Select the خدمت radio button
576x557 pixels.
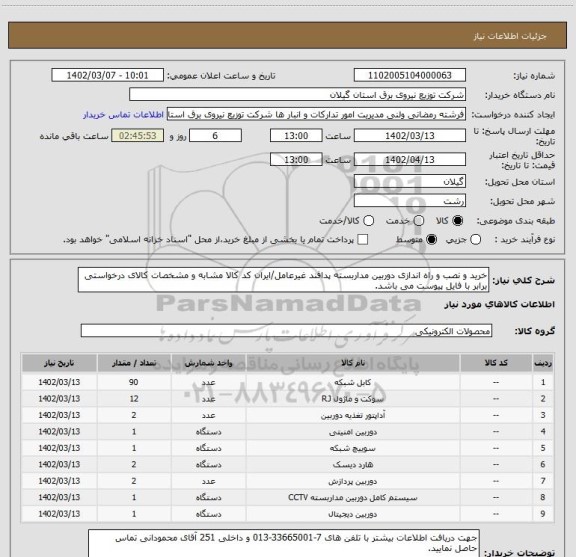pos(419,221)
